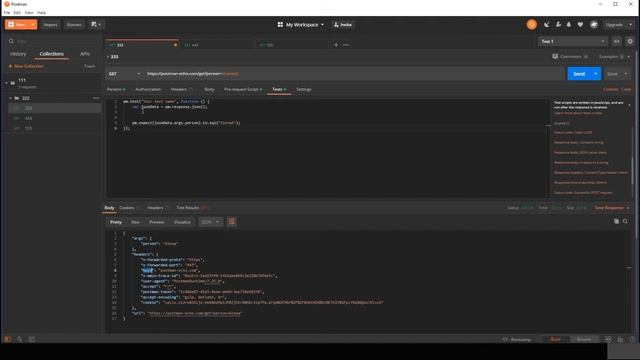Open the Send dropdown arrow
The image size is (640, 360).
click(x=596, y=74)
